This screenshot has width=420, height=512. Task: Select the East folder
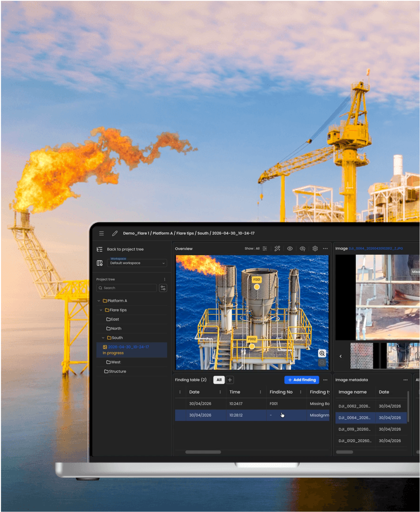113,319
